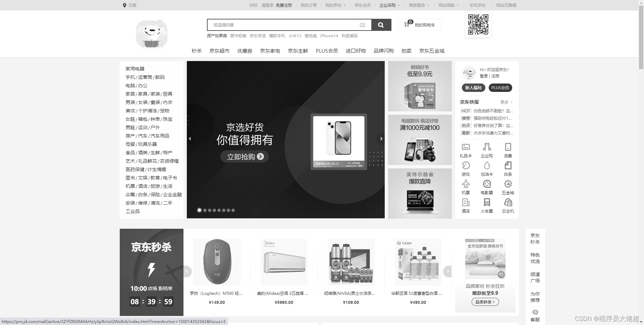This screenshot has width=644, height=325.
Task: Open the PLUS会员 navigation item
Action: (x=327, y=51)
